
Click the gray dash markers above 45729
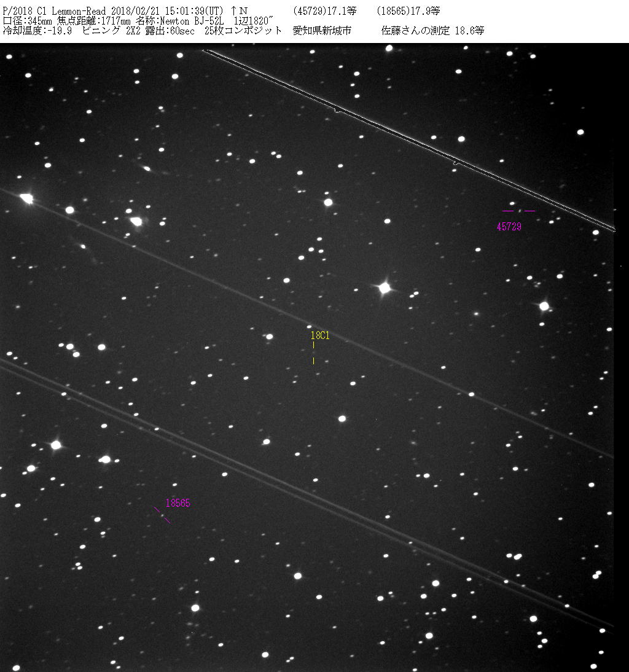pos(518,211)
